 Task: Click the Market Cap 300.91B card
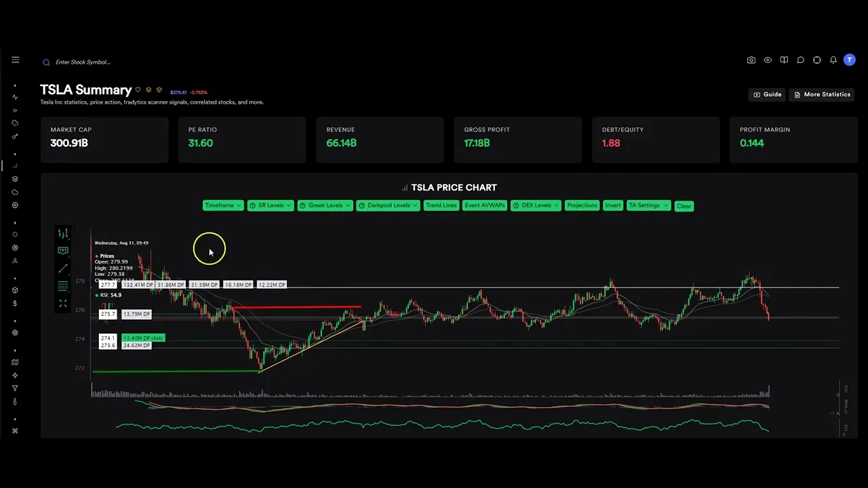[104, 140]
